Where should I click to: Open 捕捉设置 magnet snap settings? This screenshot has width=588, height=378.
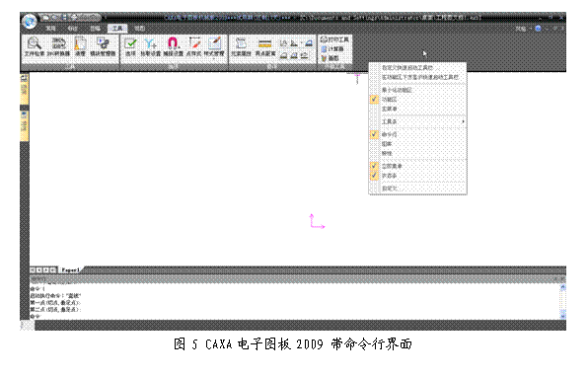(x=173, y=47)
